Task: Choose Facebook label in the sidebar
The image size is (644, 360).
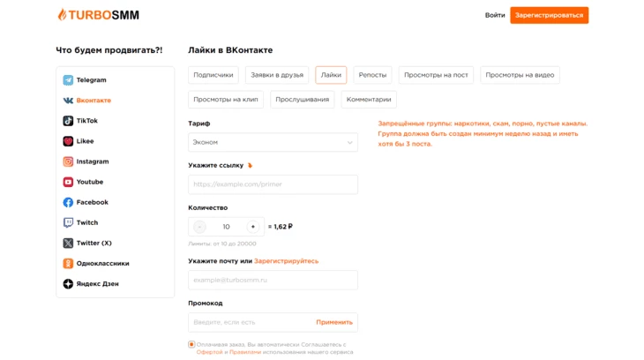Action: point(93,202)
